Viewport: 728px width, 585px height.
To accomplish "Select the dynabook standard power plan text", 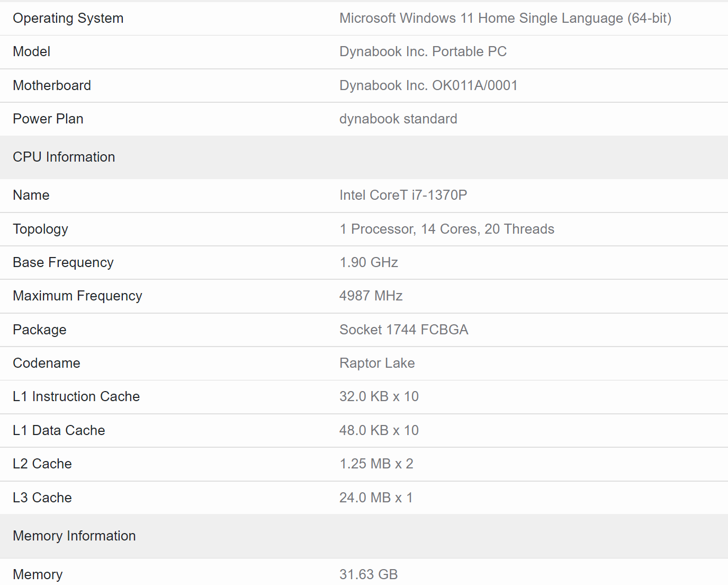I will (x=398, y=119).
